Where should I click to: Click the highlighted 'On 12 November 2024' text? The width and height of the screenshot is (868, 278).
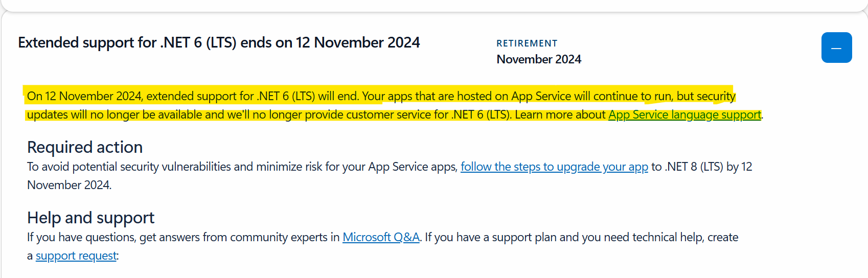click(85, 96)
